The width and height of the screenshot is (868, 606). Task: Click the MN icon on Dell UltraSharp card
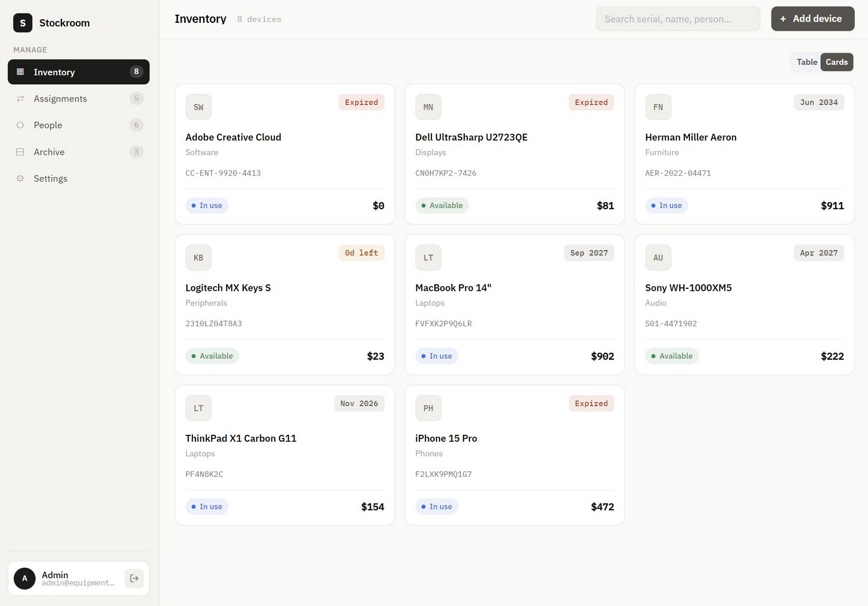[428, 107]
